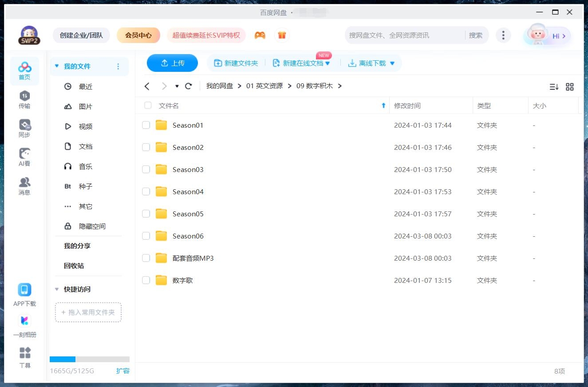Open 一刻相册 album icon
This screenshot has width=588, height=387.
(x=24, y=321)
